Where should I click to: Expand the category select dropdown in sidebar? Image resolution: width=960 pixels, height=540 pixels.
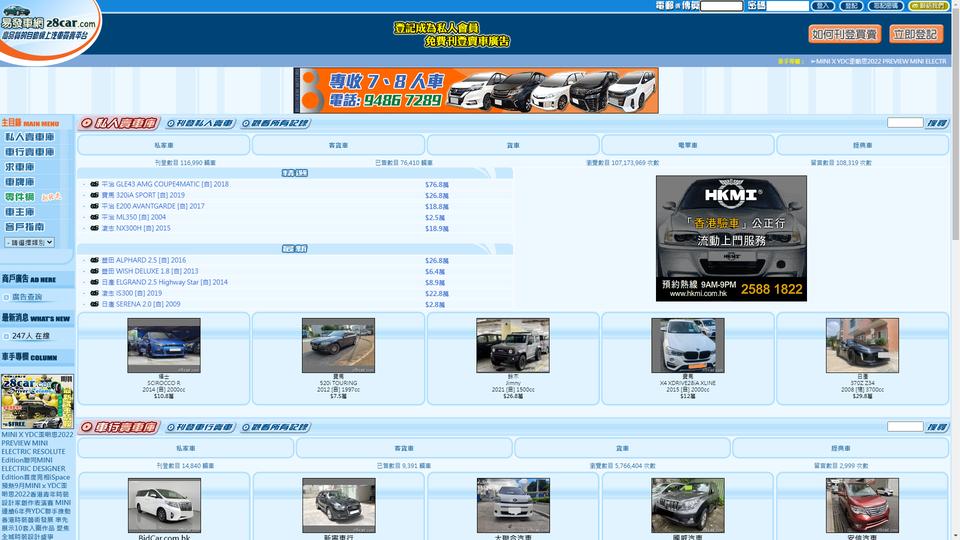tap(29, 242)
